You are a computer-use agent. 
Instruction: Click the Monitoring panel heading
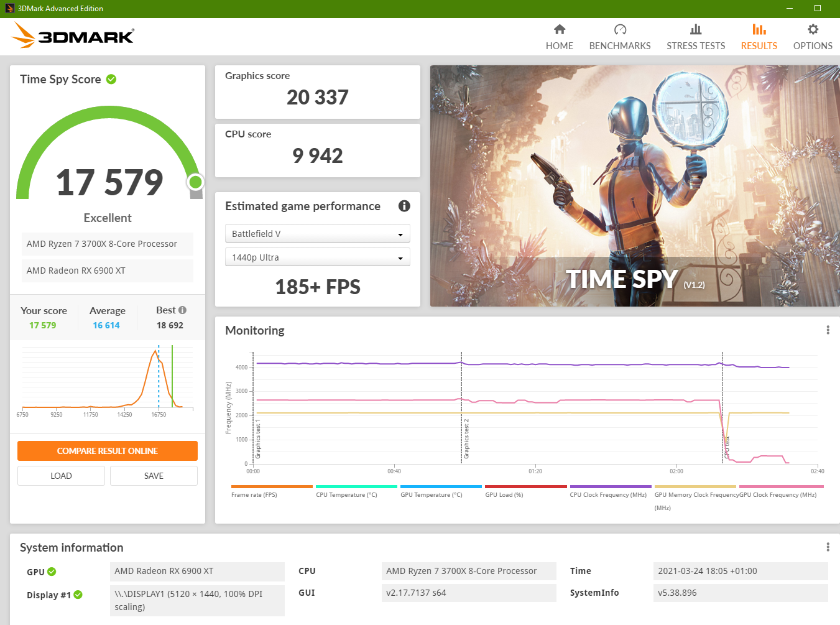click(x=255, y=330)
